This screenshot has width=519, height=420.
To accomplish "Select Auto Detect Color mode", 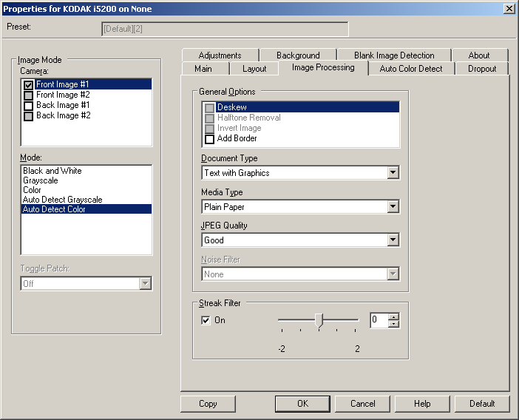I will point(86,209).
